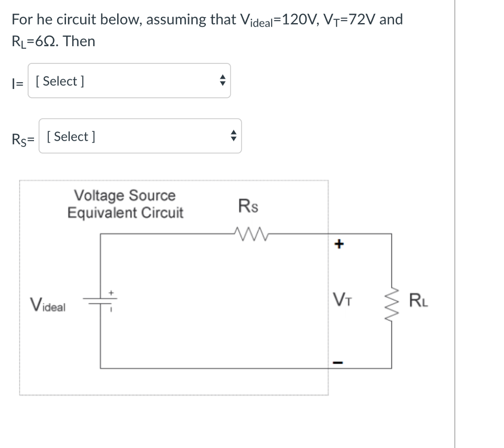This screenshot has height=448, width=504.
Task: Click the RL label beside load resistor
Action: coord(418,300)
